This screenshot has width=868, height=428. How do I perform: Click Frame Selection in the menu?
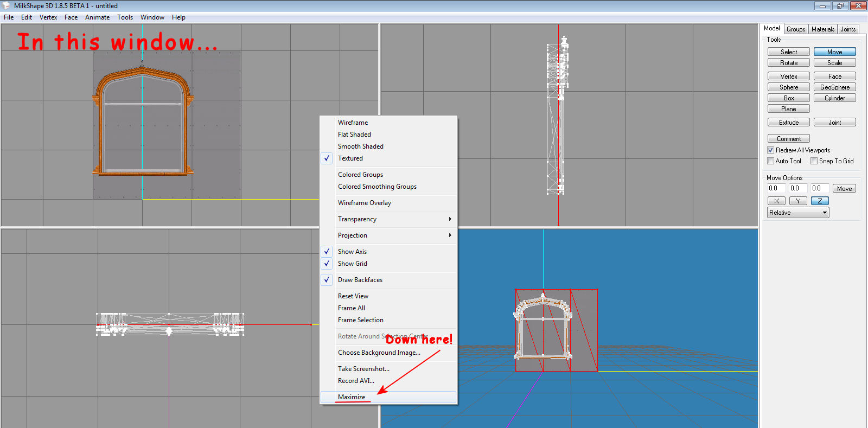[388, 320]
